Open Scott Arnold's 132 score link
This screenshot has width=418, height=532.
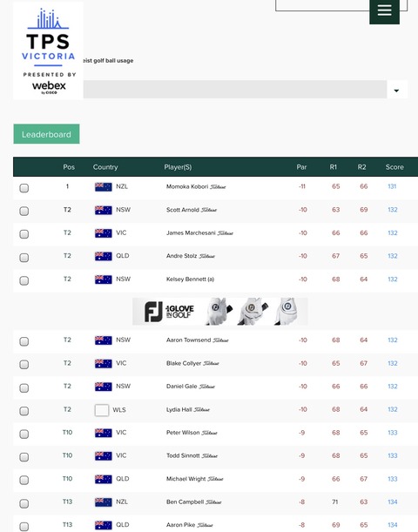393,210
